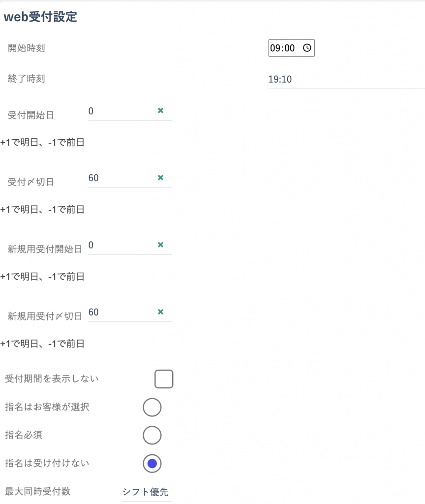Click the web受付設定 heading
The image size is (425, 504).
(x=40, y=17)
